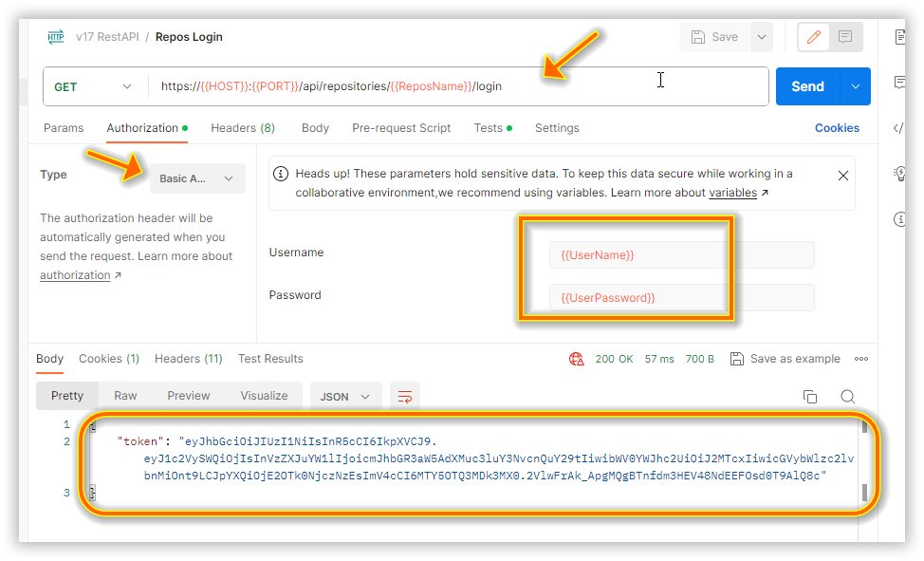924x561 pixels.
Task: Open the Pre-request Script tab
Action: pyautogui.click(x=401, y=128)
